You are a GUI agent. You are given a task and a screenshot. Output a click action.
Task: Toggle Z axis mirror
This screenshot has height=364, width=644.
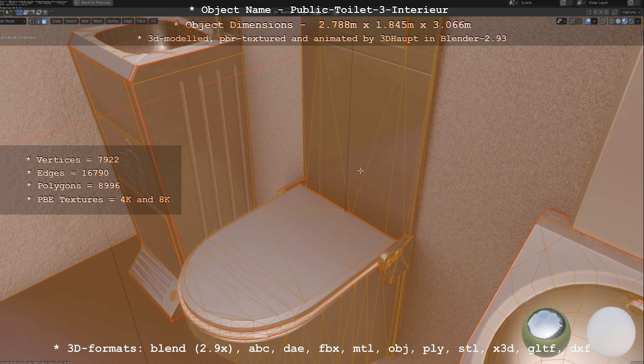[x=606, y=12]
